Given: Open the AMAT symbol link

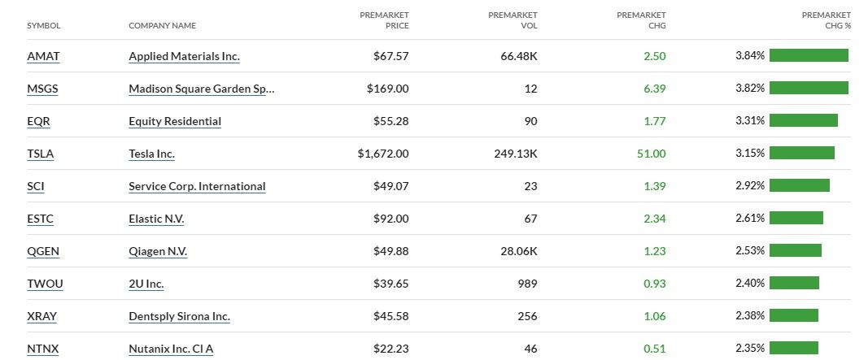Looking at the screenshot, I should point(43,56).
